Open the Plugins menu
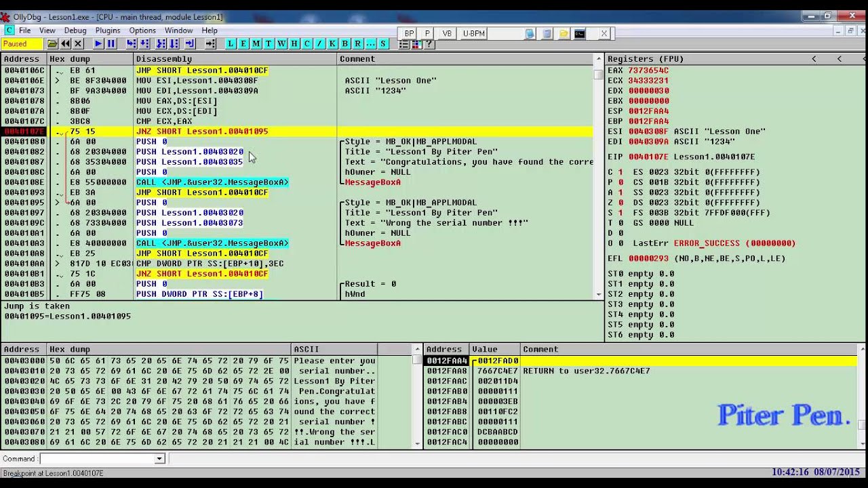868x488 pixels. 108,30
